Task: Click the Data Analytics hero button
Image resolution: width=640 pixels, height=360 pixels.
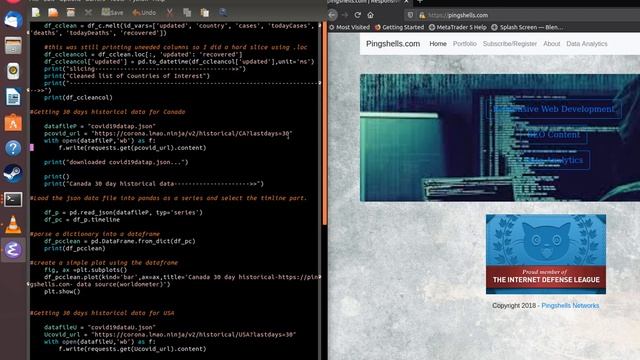Action: coord(553,160)
